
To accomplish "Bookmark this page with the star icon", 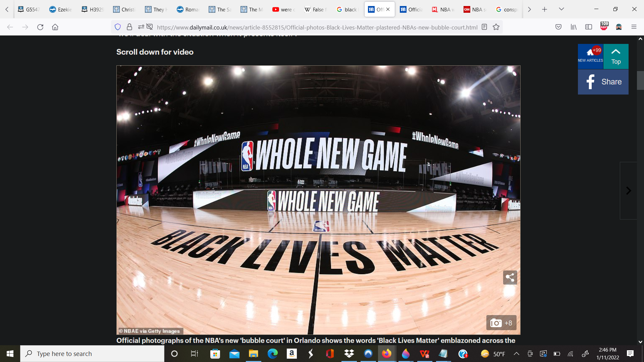I will [x=496, y=27].
